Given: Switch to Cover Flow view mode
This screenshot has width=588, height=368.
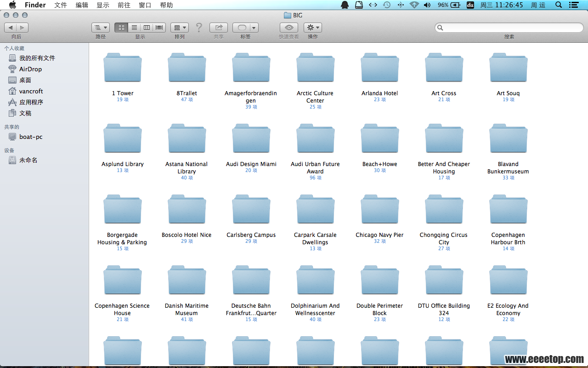Looking at the screenshot, I should 159,28.
